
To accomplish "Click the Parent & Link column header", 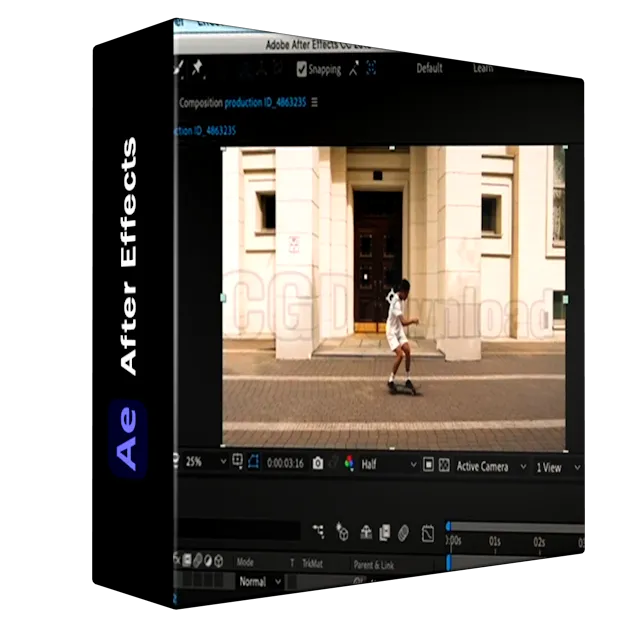I will (374, 565).
